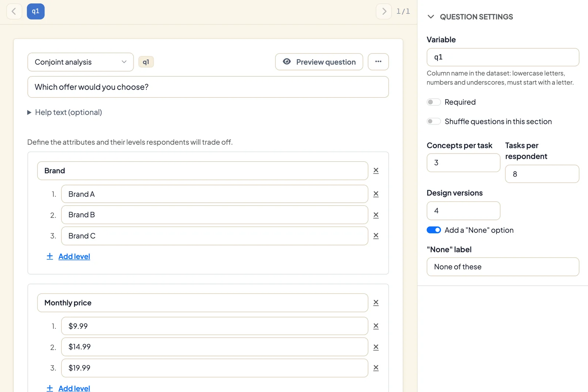Click the Preview question button
Screen dimensions: 588x392
[319, 62]
